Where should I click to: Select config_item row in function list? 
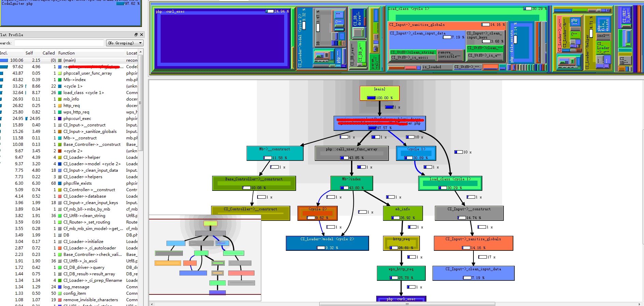tap(69, 293)
